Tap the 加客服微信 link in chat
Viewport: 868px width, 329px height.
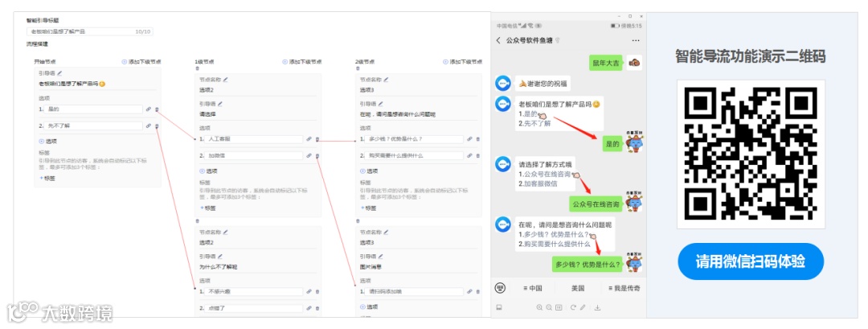[540, 183]
